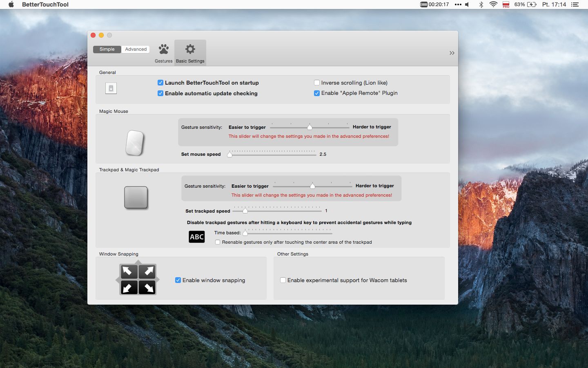Click the ABC keyboard icon

pos(197,237)
